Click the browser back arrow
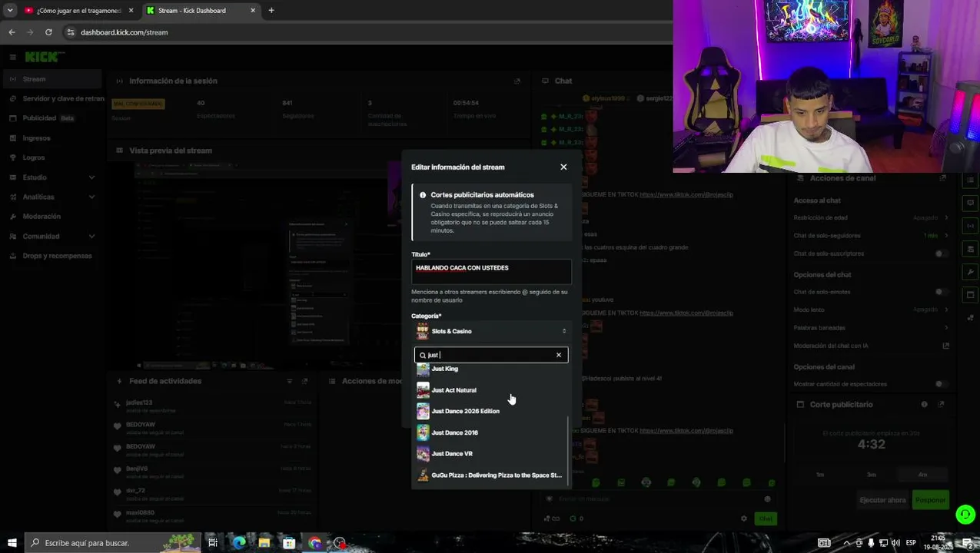This screenshot has width=980, height=553. 12,32
